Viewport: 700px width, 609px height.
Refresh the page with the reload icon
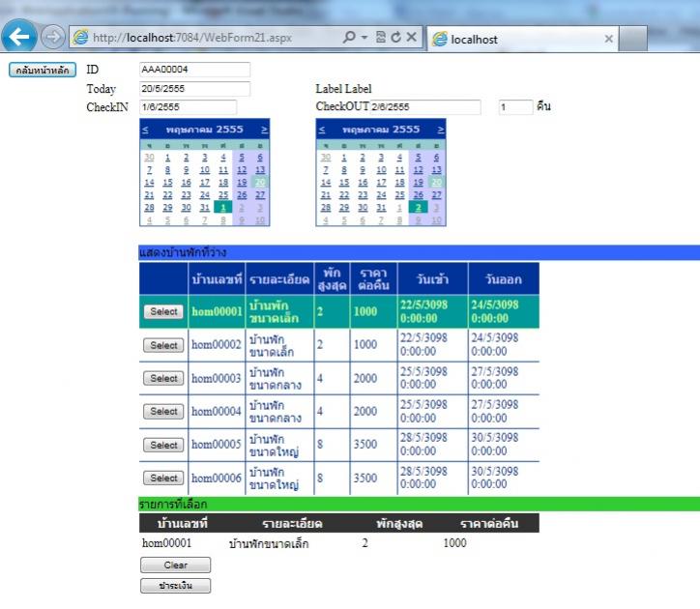[395, 37]
